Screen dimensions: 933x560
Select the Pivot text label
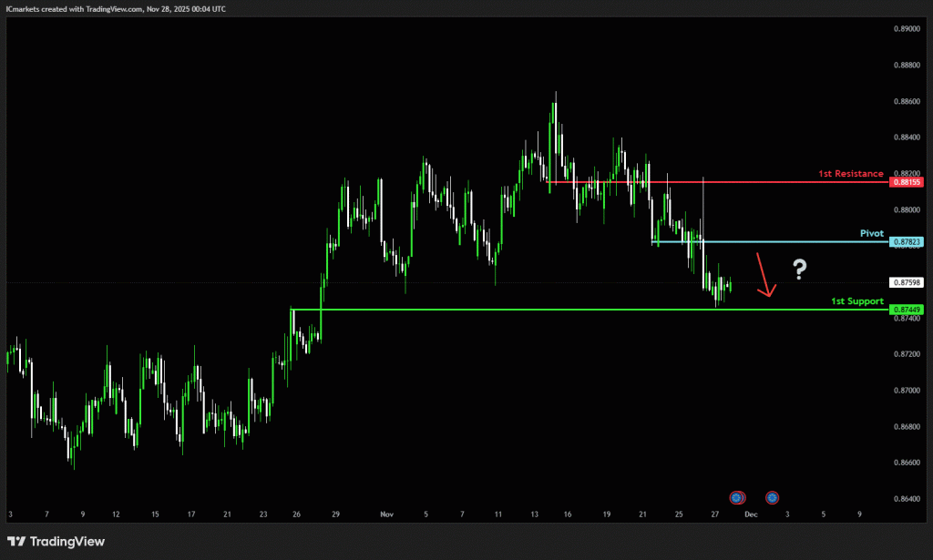click(872, 233)
